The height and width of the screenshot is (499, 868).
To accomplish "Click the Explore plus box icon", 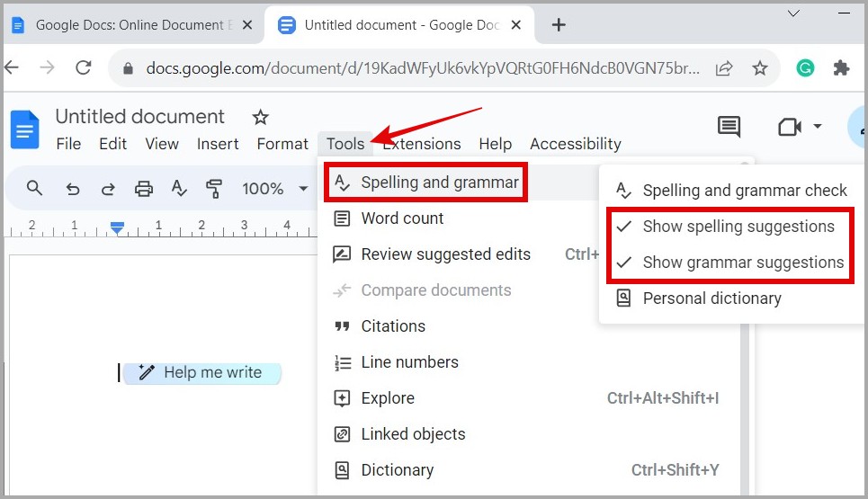I will (x=342, y=398).
